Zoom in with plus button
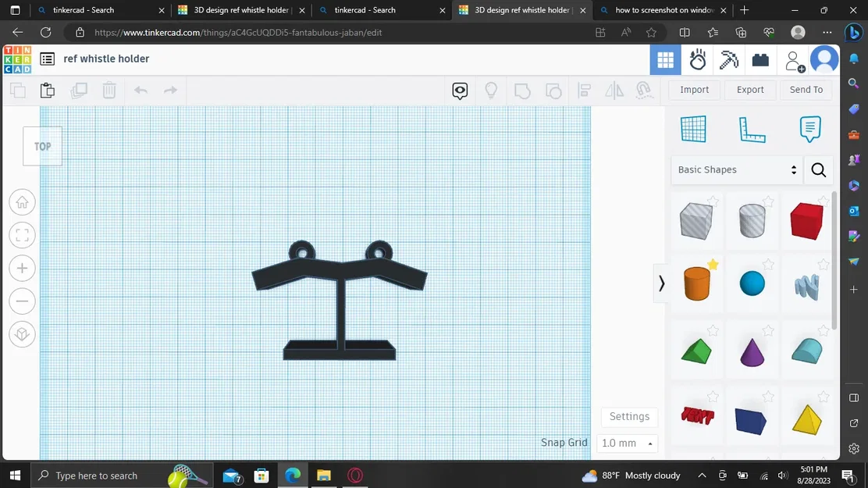The image size is (868, 488). click(22, 269)
